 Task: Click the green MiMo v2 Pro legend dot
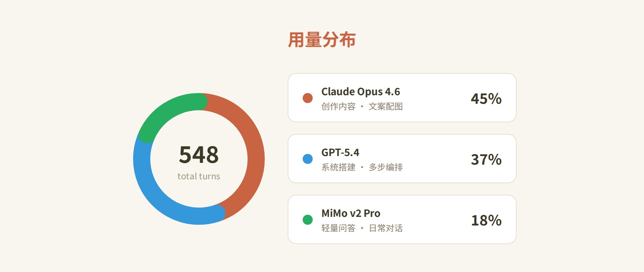(x=308, y=220)
